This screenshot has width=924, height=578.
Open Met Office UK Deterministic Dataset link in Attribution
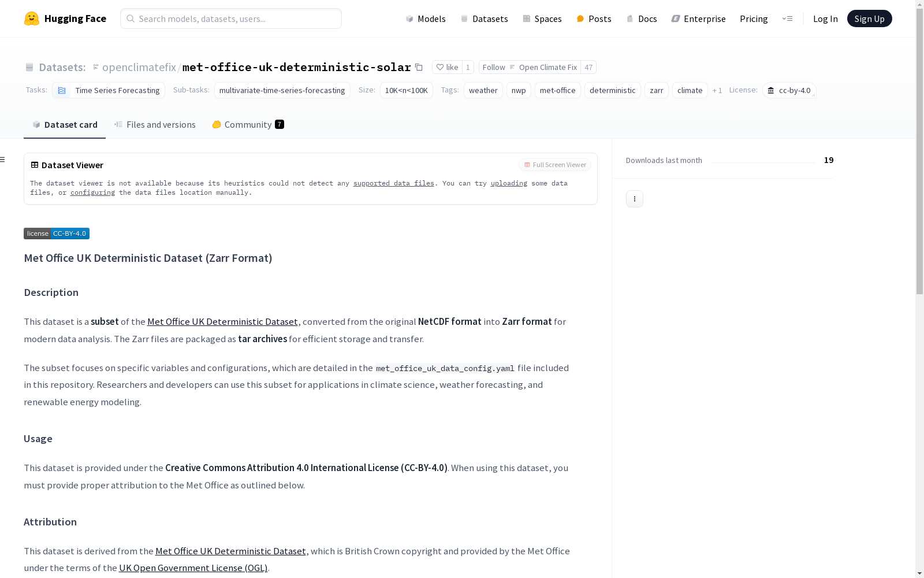pos(230,551)
